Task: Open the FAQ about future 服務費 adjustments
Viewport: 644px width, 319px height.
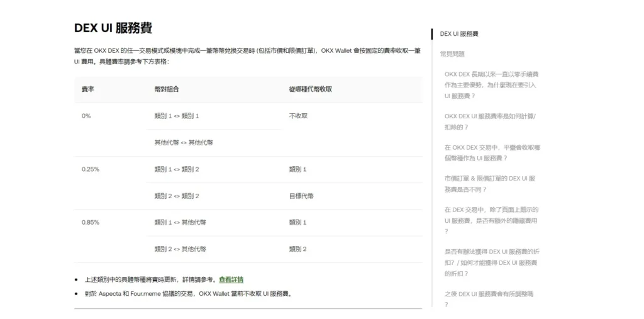Action: [x=489, y=299]
